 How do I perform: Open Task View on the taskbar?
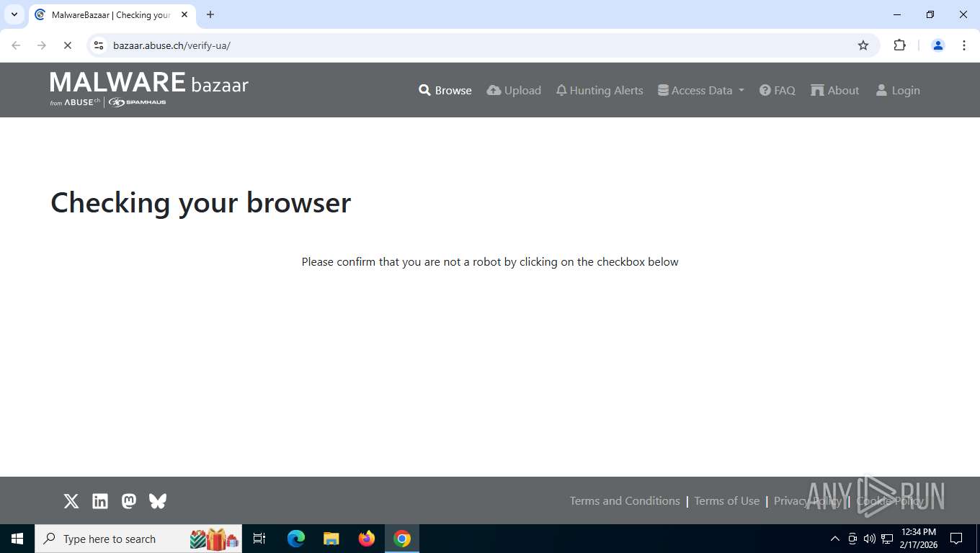(259, 539)
